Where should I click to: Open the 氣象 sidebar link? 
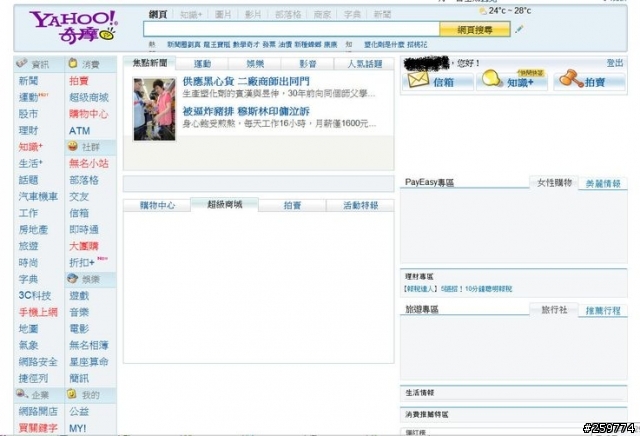click(28, 345)
